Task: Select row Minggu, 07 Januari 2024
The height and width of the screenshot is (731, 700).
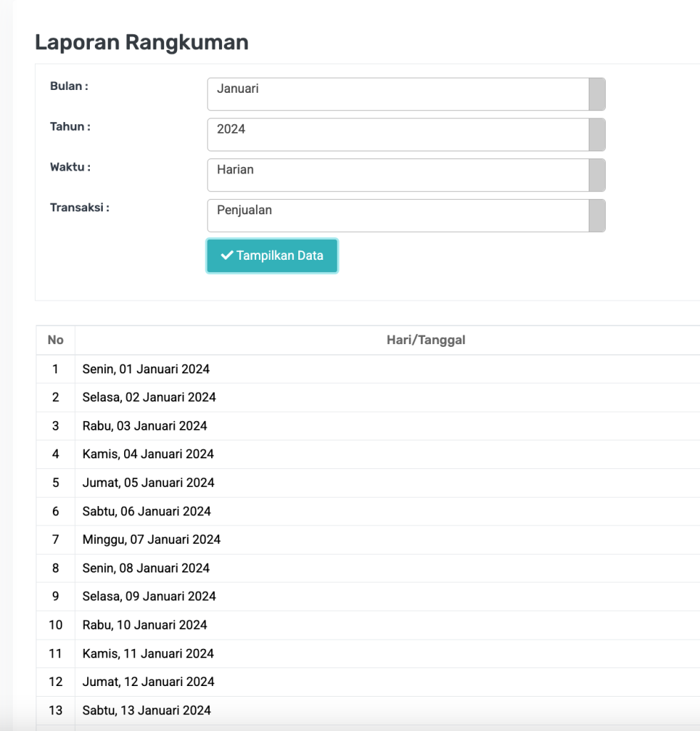Action: pyautogui.click(x=151, y=540)
